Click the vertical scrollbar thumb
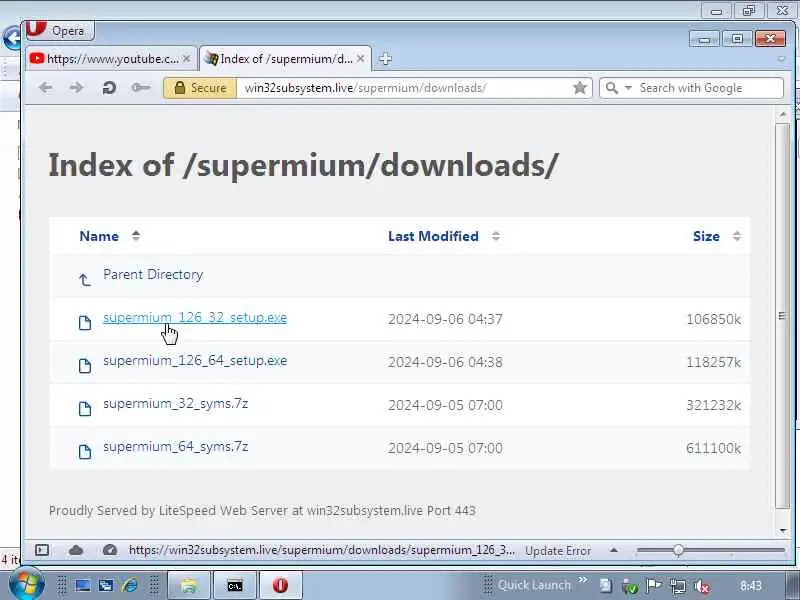Viewport: 800px width, 600px height. [782, 315]
